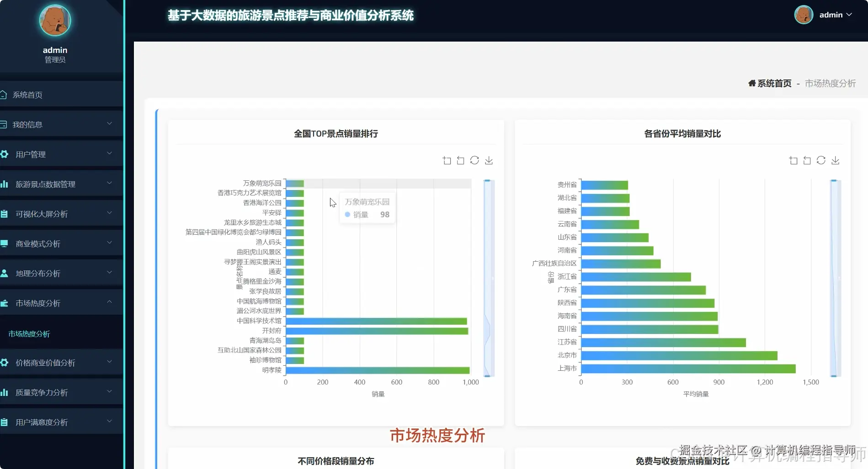Click the clipboard icon beside 可视化大屏分析
The image size is (868, 469).
point(4,214)
